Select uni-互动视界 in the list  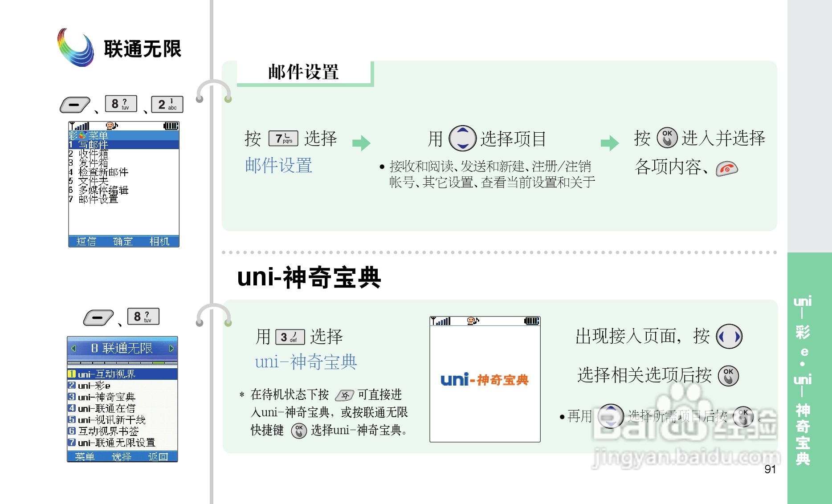point(122,374)
